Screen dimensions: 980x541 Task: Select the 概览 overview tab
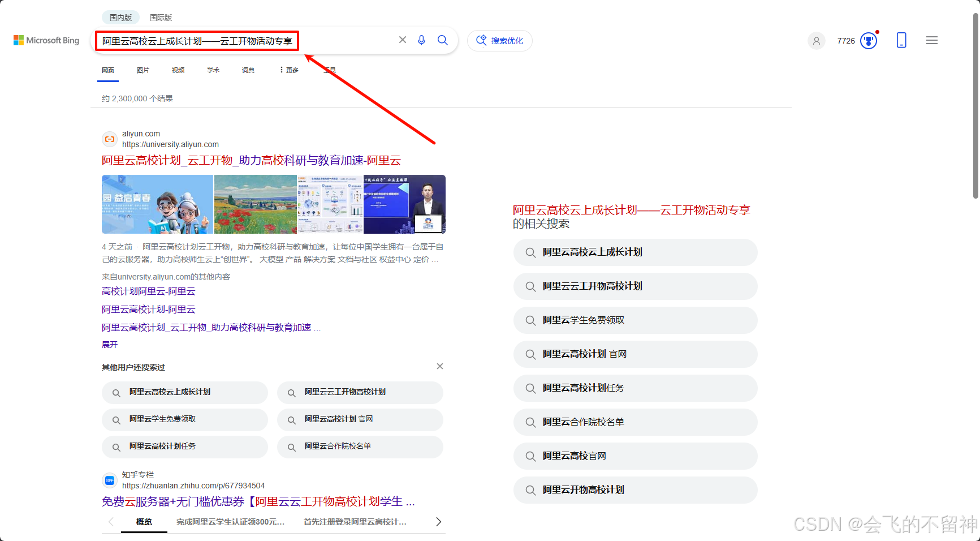point(144,522)
